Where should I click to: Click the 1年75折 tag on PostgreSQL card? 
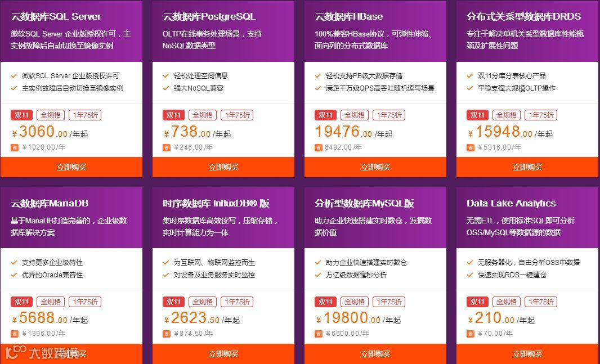(x=237, y=115)
